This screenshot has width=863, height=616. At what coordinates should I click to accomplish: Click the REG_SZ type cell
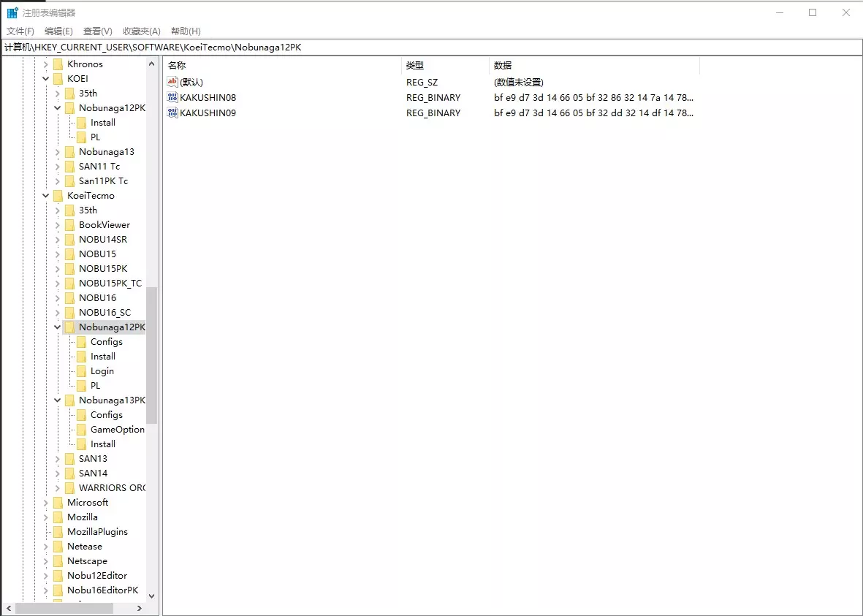(x=422, y=82)
